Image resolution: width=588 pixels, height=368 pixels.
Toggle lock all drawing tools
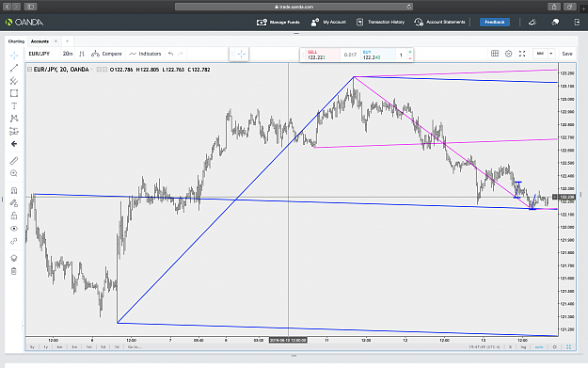click(14, 216)
